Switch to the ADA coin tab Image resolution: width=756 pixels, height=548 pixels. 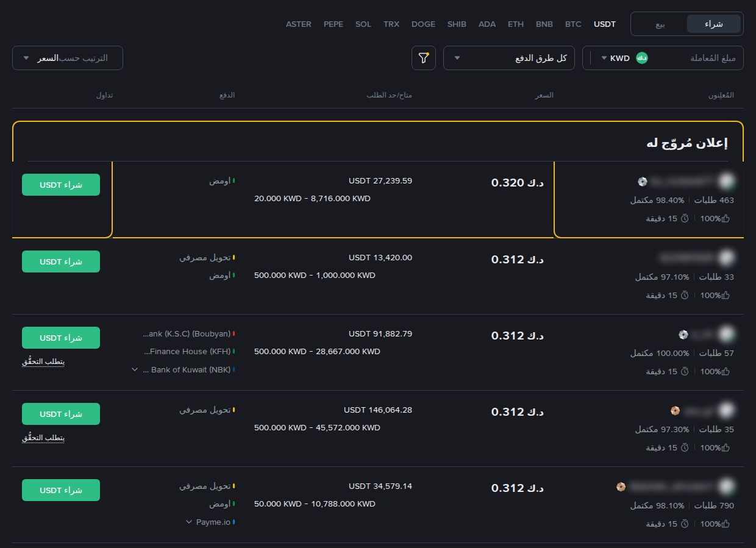487,24
